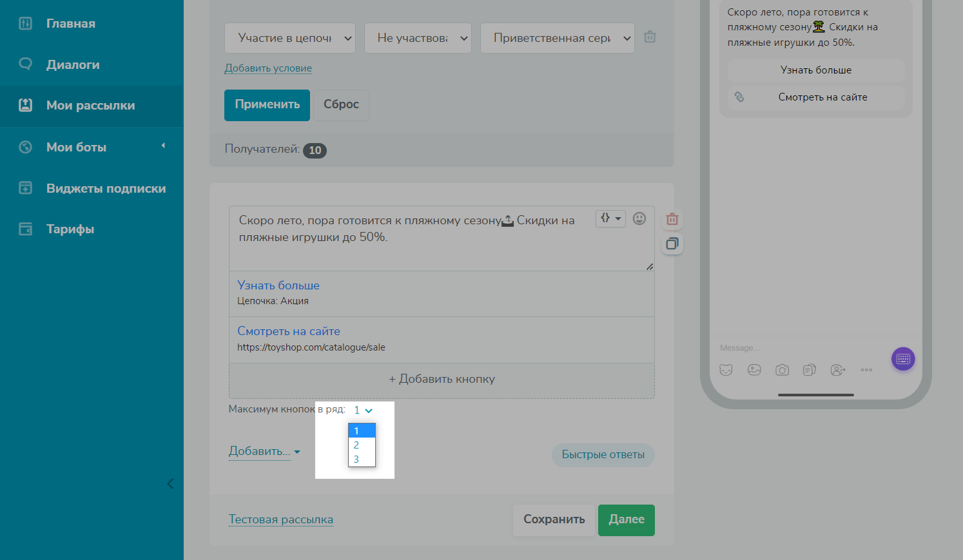This screenshot has width=963, height=560.
Task: Click the purple keyboard icon in phone preview
Action: coord(902,359)
